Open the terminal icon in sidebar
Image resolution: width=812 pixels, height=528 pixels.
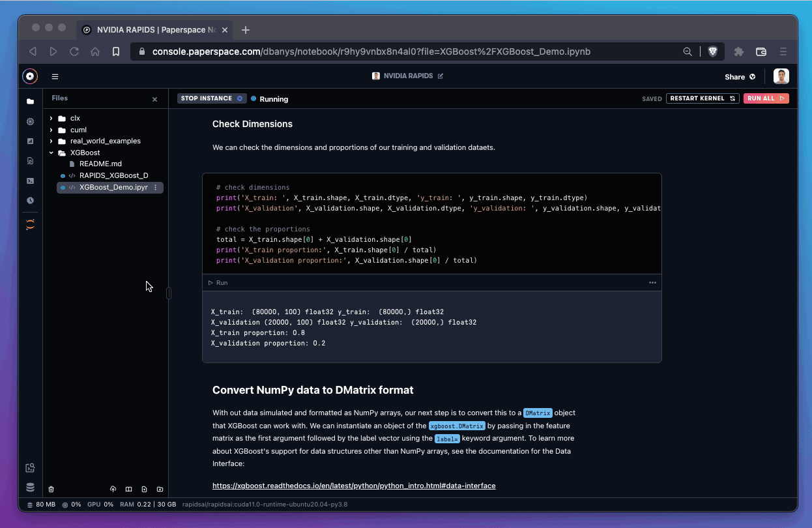(x=30, y=181)
